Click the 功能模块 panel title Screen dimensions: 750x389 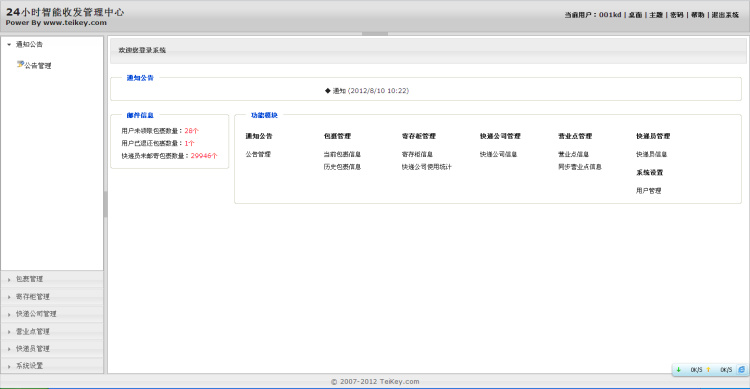pyautogui.click(x=264, y=115)
